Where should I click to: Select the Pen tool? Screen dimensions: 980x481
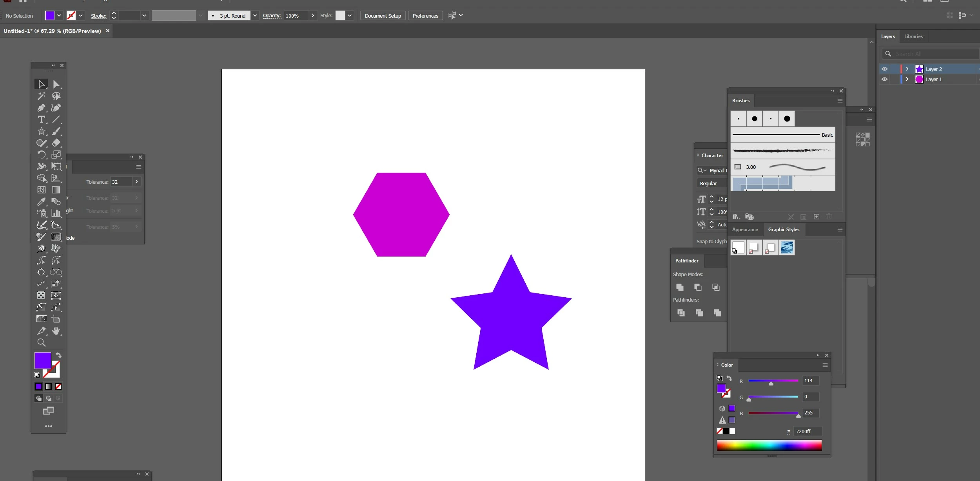tap(41, 108)
